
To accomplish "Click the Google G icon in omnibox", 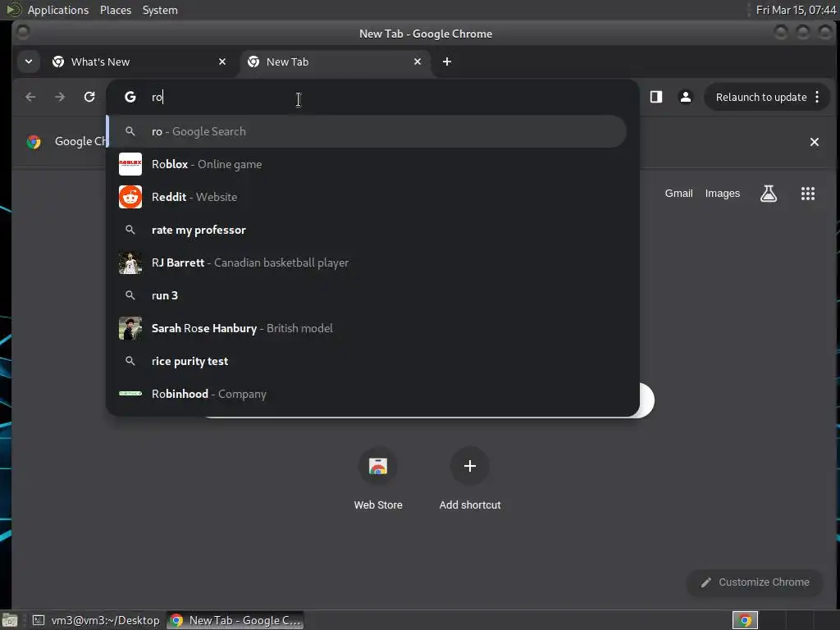I will pyautogui.click(x=130, y=97).
